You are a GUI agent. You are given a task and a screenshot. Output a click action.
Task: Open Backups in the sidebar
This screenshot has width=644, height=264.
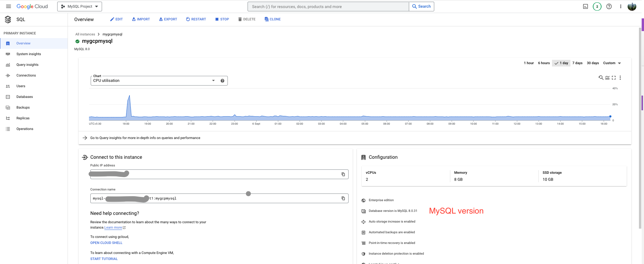[x=34, y=108]
